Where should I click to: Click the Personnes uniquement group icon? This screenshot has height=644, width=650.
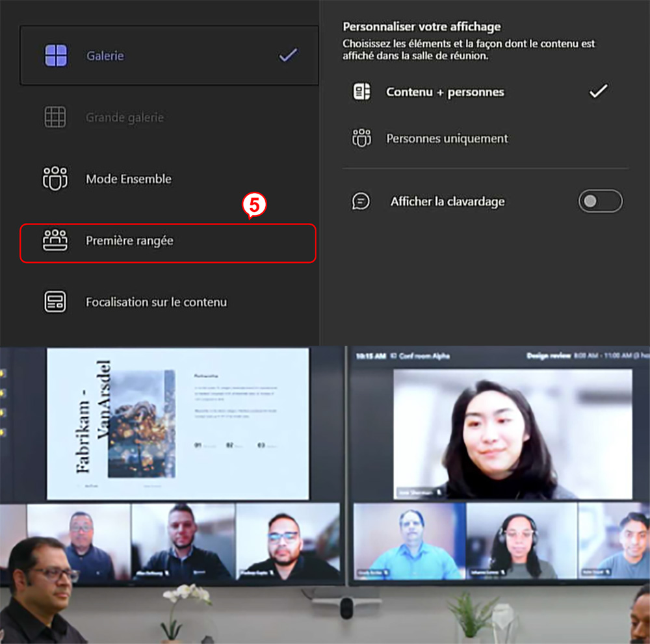click(x=361, y=138)
